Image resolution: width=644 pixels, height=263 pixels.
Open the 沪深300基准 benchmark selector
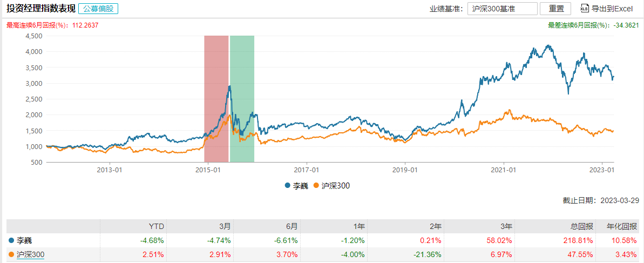[x=503, y=8]
